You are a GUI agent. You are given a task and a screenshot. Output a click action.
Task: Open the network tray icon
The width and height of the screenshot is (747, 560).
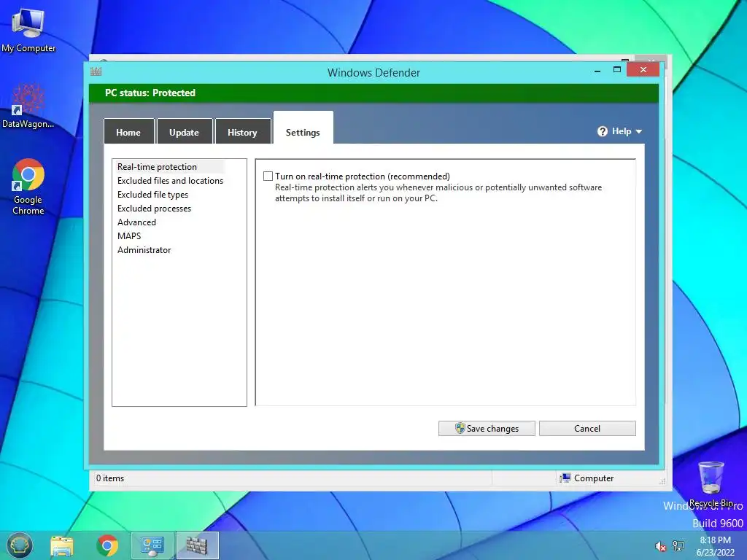tap(678, 546)
